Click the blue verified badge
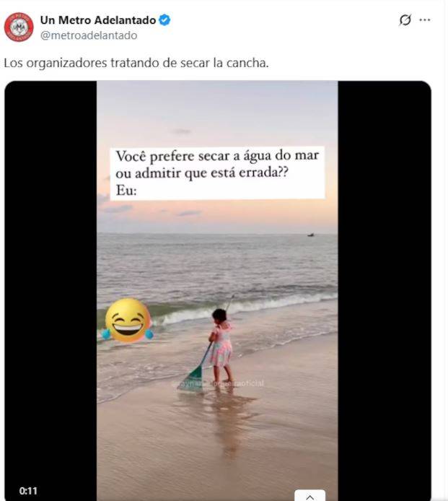 pos(164,20)
